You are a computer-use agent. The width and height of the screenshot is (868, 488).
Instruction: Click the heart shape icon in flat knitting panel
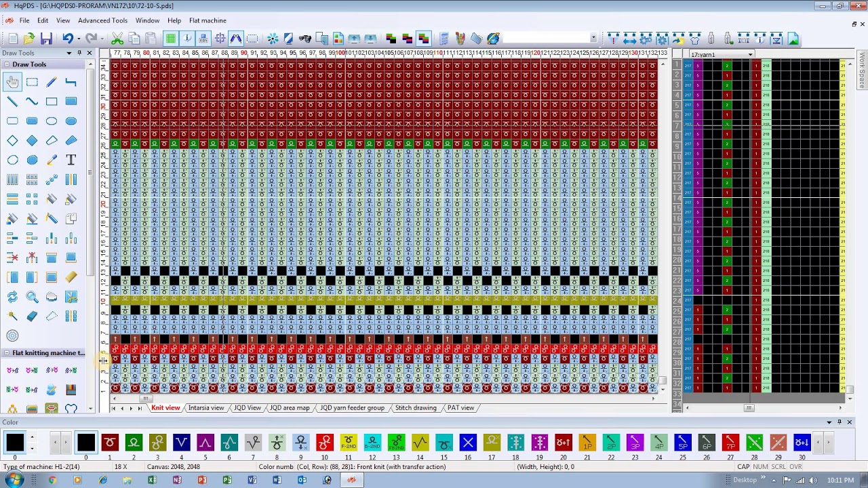pyautogui.click(x=71, y=409)
